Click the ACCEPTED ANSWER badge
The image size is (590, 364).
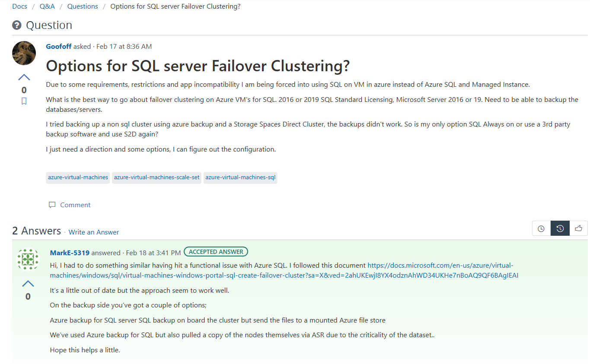[216, 252]
